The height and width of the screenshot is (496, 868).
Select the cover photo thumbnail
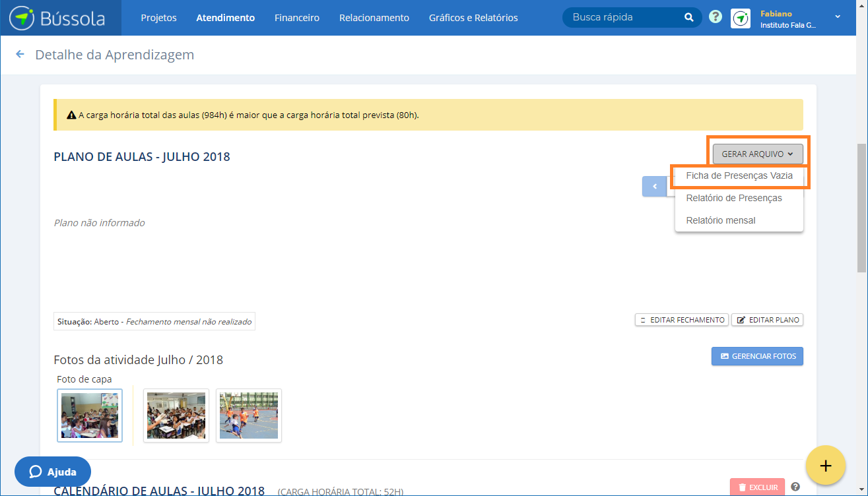(x=90, y=416)
